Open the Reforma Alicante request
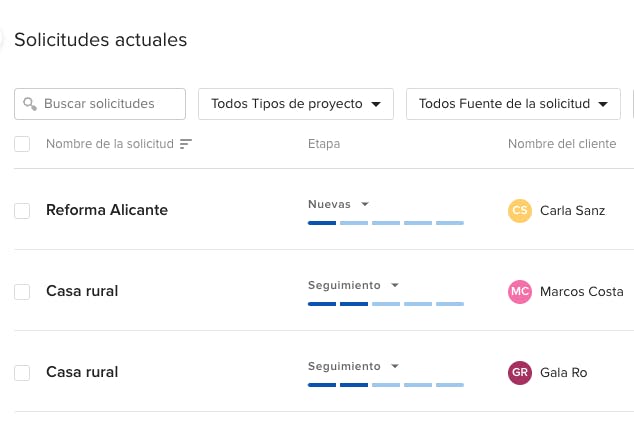This screenshot has width=634, height=435. [x=107, y=210]
